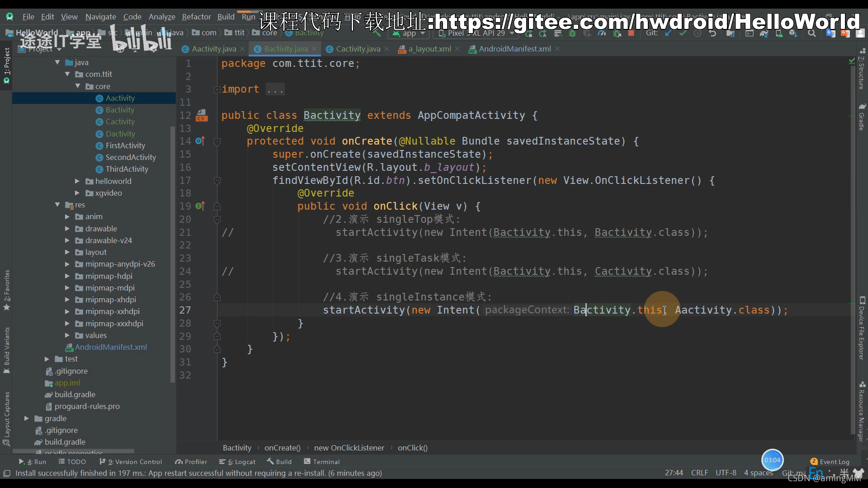Click the Search Everywhere magnifier icon
This screenshot has height=488, width=868.
point(811,33)
